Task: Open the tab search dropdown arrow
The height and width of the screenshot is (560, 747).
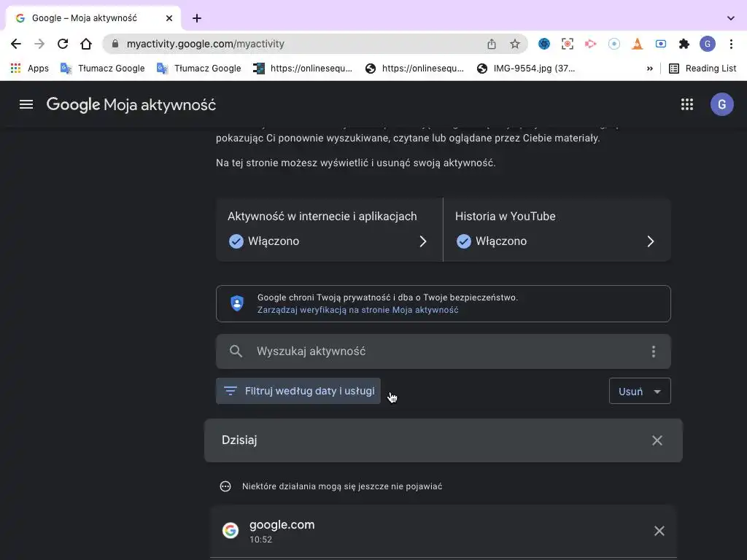Action: (730, 18)
